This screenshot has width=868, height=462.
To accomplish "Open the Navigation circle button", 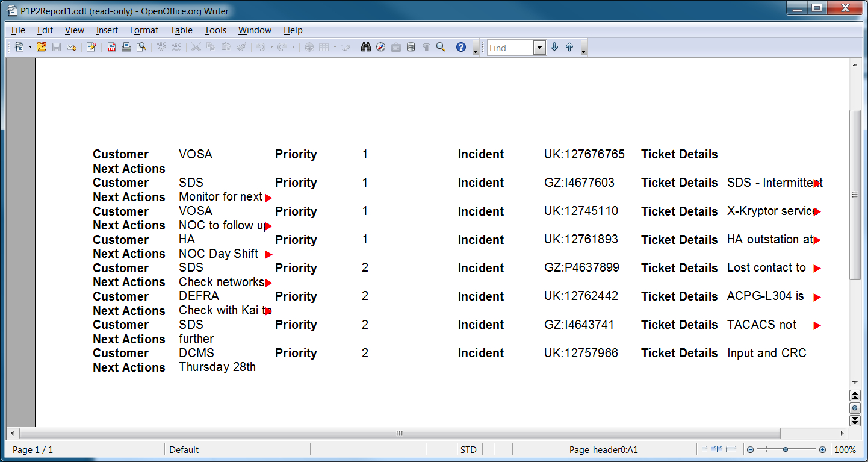I will coord(854,408).
